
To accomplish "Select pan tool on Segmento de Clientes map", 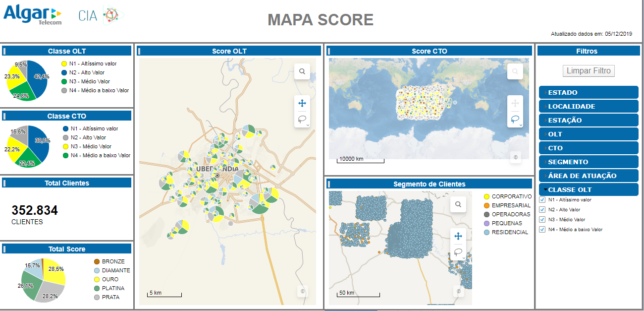I will [x=458, y=236].
